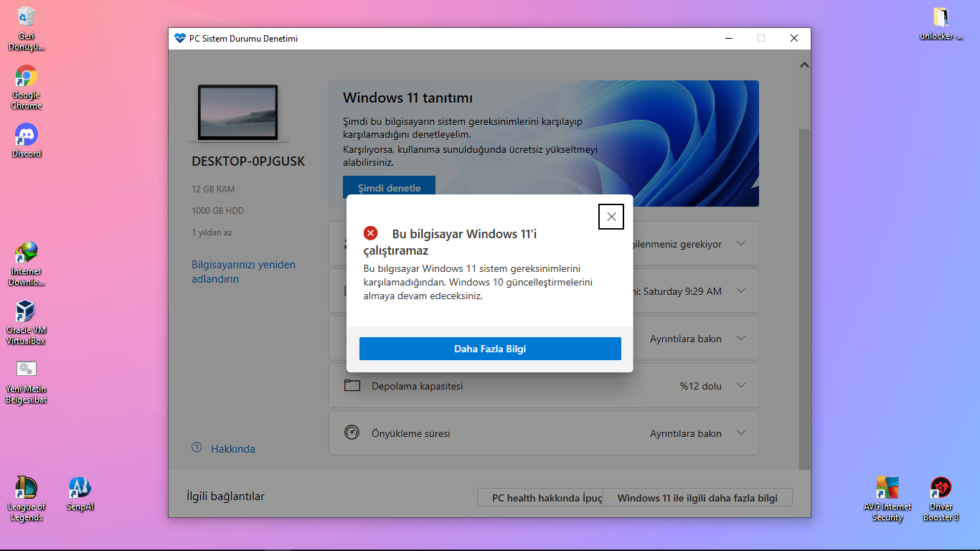Image resolution: width=980 pixels, height=551 pixels.
Task: Click the 'Depolama kapasitesi' label
Action: coord(417,386)
